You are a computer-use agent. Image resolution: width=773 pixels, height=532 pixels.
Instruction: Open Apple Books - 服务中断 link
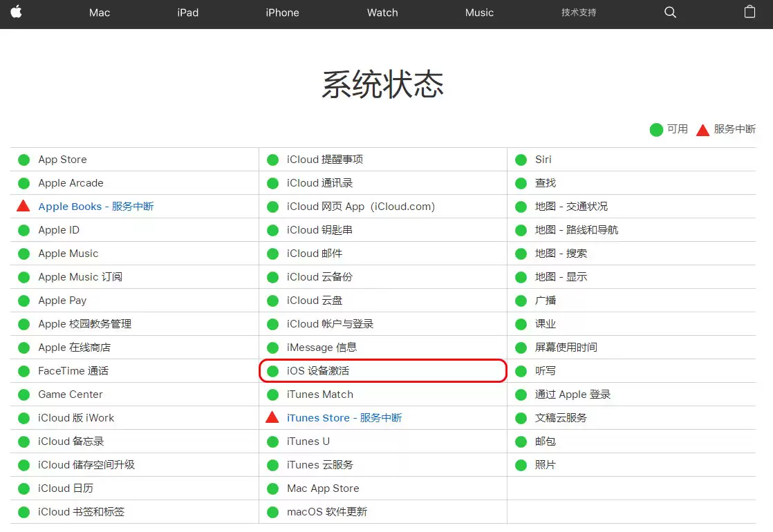pyautogui.click(x=96, y=207)
